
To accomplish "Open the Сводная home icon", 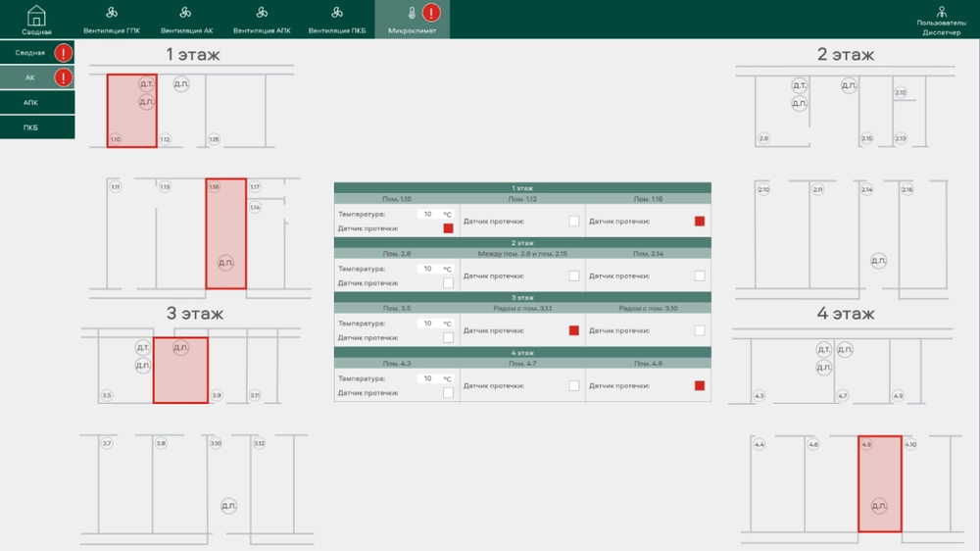I will click(36, 15).
